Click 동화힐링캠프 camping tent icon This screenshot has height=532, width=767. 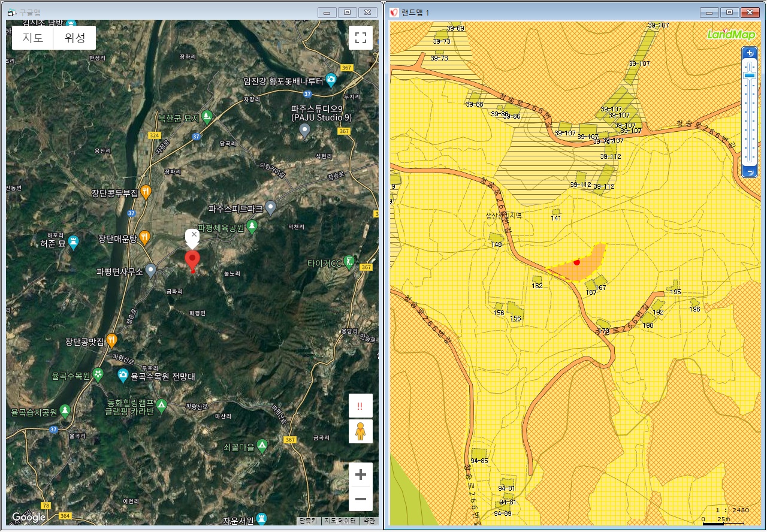161,406
